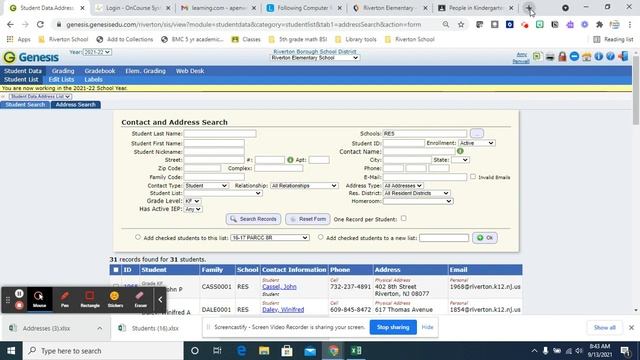The height and width of the screenshot is (360, 640).
Task: Click the Student Last Name input field
Action: click(220, 133)
